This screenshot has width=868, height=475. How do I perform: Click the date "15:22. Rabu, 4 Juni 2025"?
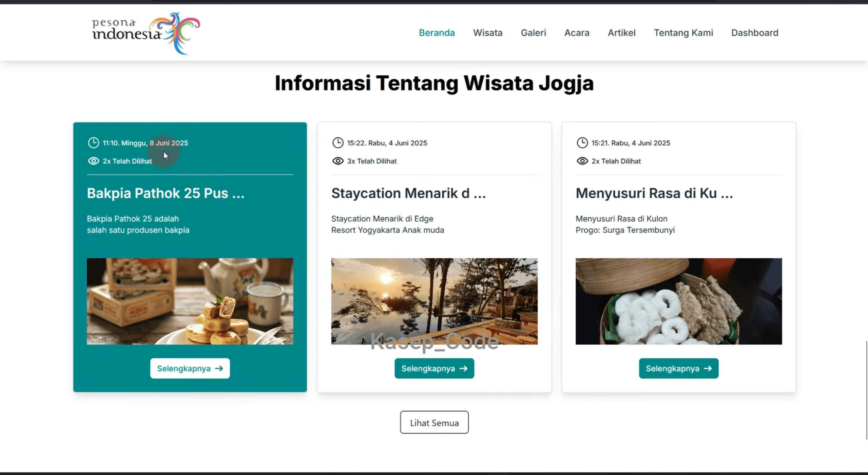click(x=387, y=143)
